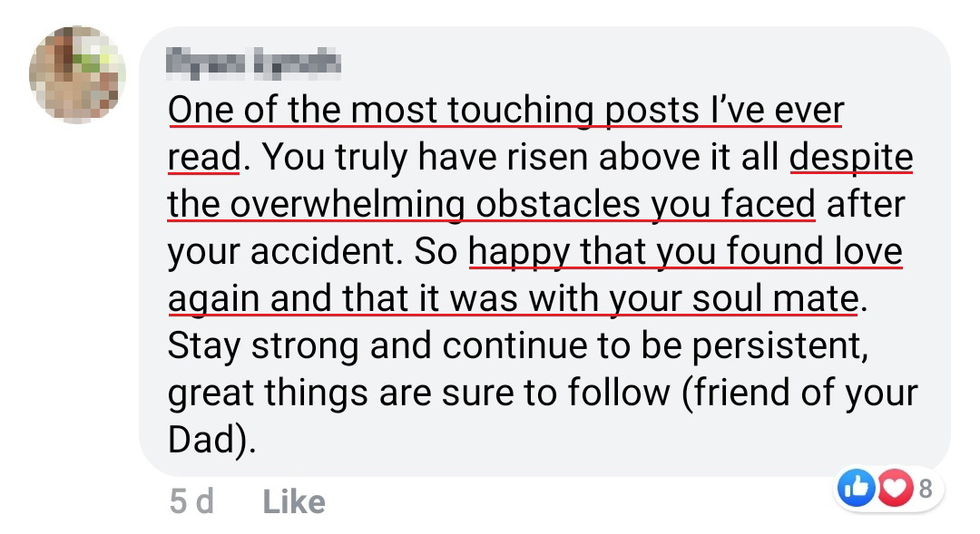Click the underlined word "despite"
This screenshot has width=980, height=534.
pyautogui.click(x=850, y=158)
